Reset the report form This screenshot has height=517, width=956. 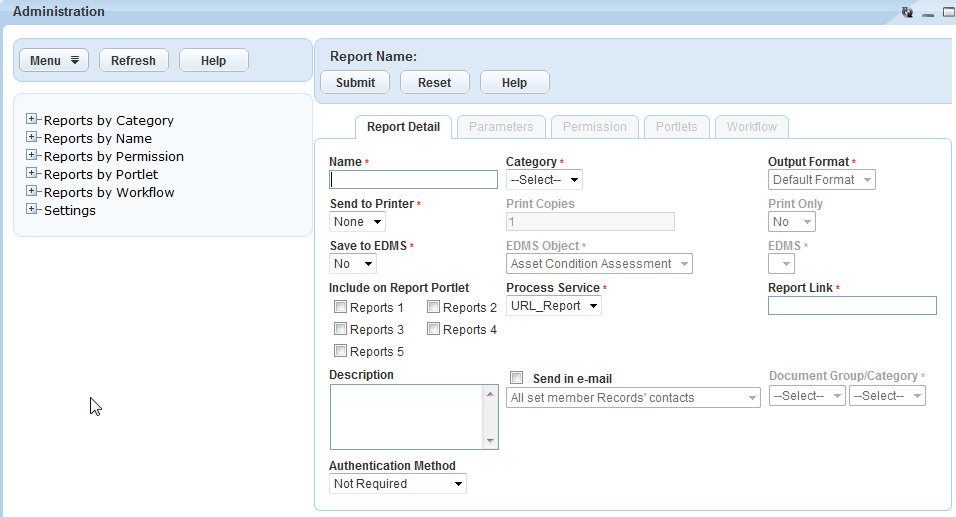click(434, 82)
